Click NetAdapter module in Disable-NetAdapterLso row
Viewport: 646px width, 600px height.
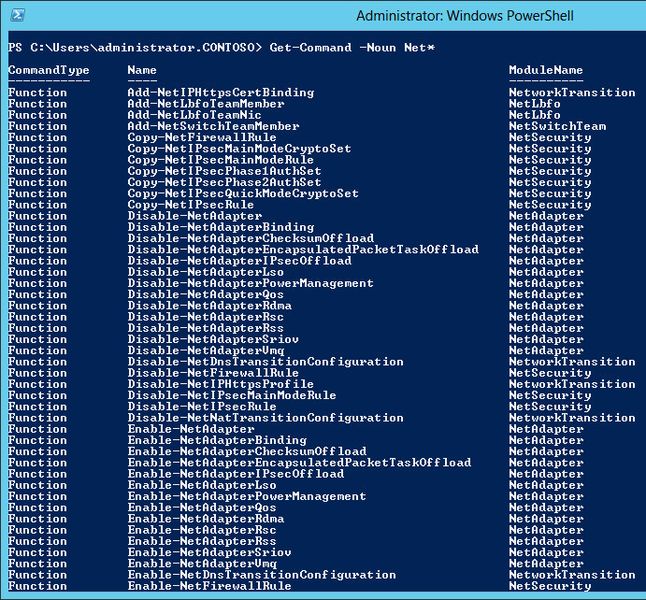point(546,272)
